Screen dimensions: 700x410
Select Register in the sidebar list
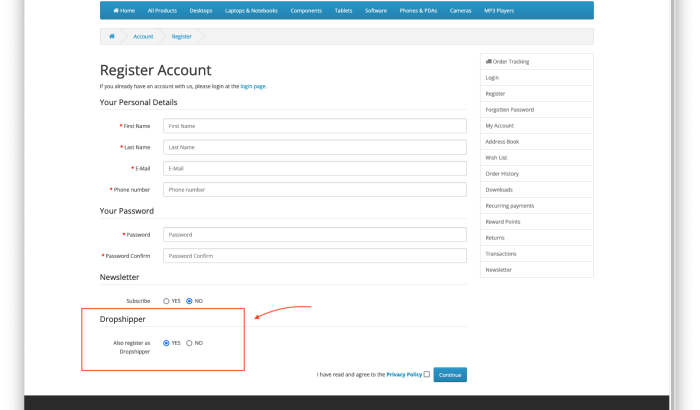pyautogui.click(x=537, y=94)
